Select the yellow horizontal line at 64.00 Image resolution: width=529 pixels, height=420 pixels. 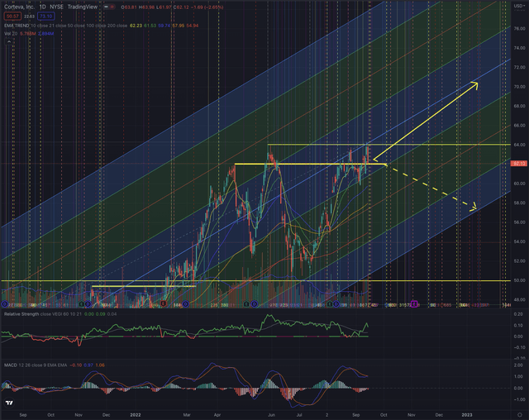point(389,145)
